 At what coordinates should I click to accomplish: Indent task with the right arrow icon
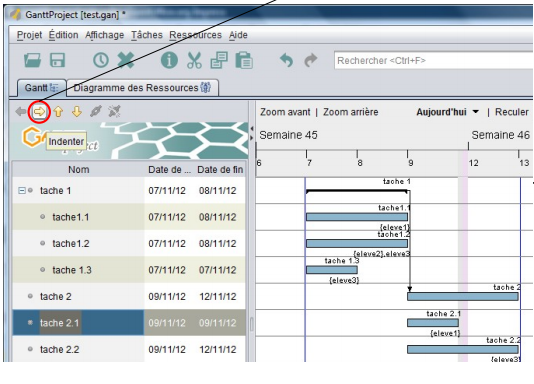click(x=40, y=111)
